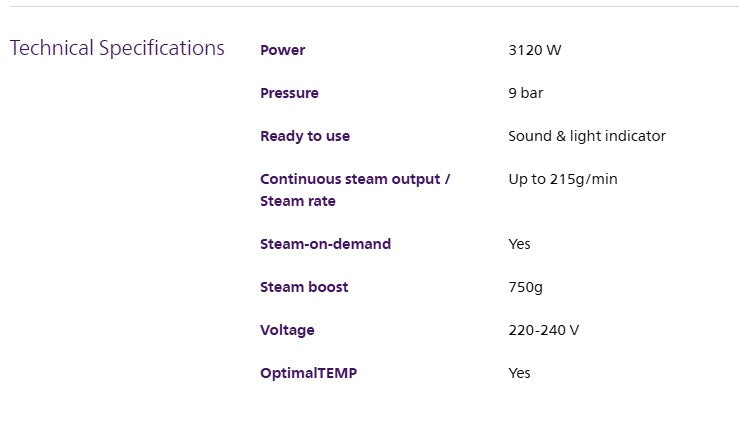Click the 3120 W power value
Screen dimensions: 739x422
(534, 50)
